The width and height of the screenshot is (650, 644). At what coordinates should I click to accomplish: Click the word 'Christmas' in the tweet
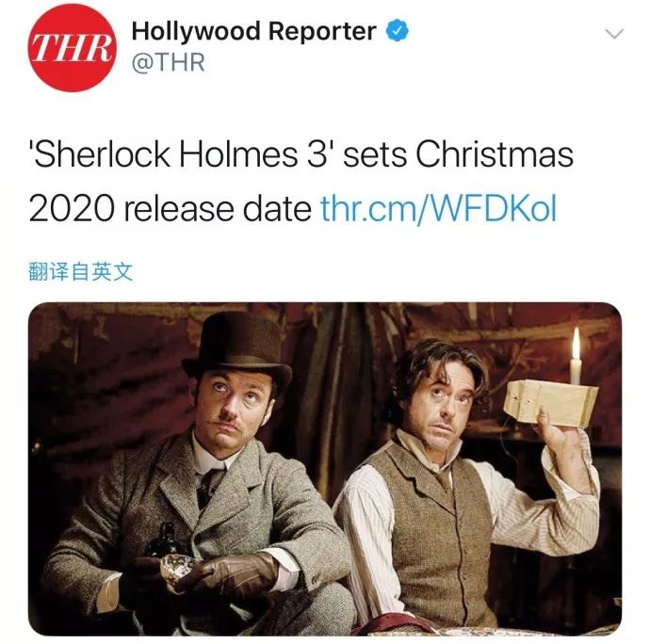495,153
